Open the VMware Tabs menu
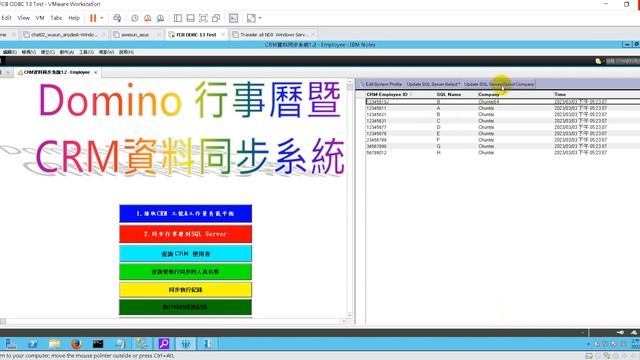This screenshot has height=360, width=640. click(x=56, y=18)
